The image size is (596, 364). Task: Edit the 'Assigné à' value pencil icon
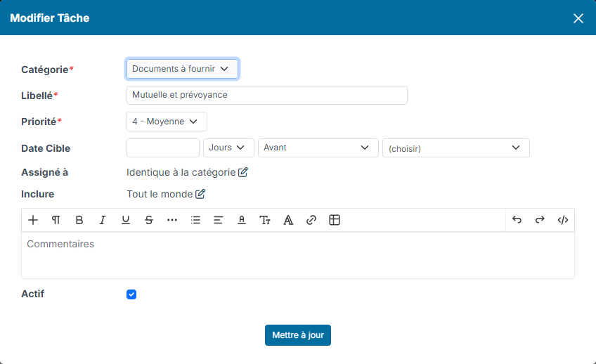coord(243,172)
